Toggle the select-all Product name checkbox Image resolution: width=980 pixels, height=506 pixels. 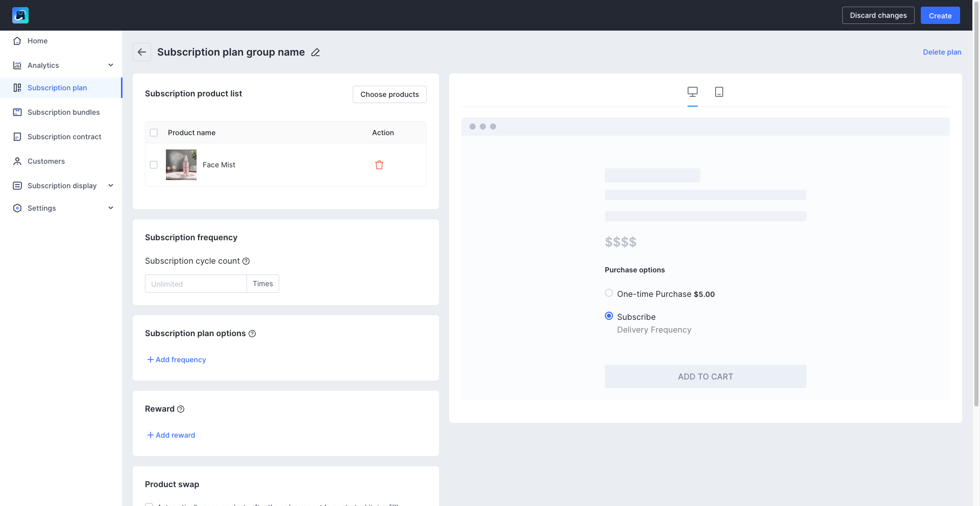click(x=154, y=133)
